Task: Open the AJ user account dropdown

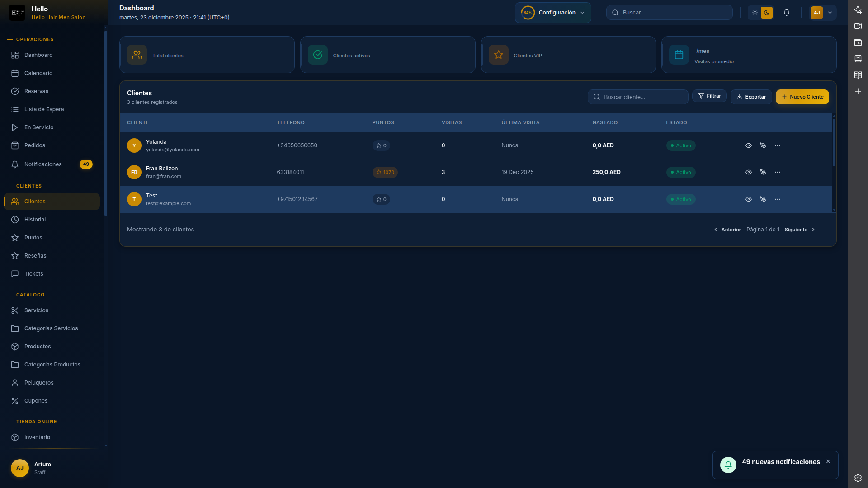Action: click(823, 13)
